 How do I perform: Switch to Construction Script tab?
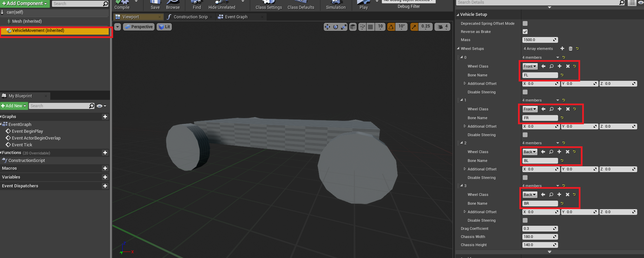click(x=190, y=17)
